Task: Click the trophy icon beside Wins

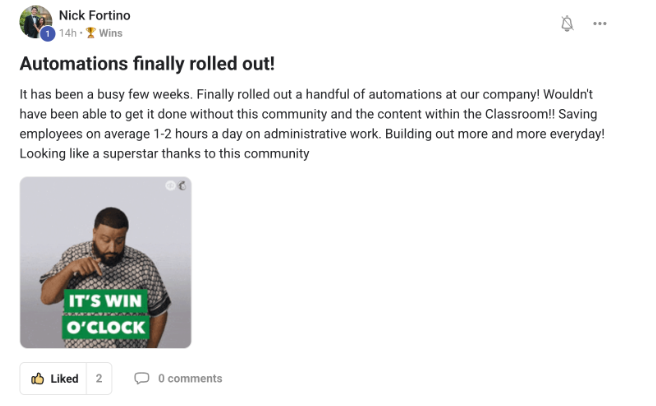Action: pos(90,33)
